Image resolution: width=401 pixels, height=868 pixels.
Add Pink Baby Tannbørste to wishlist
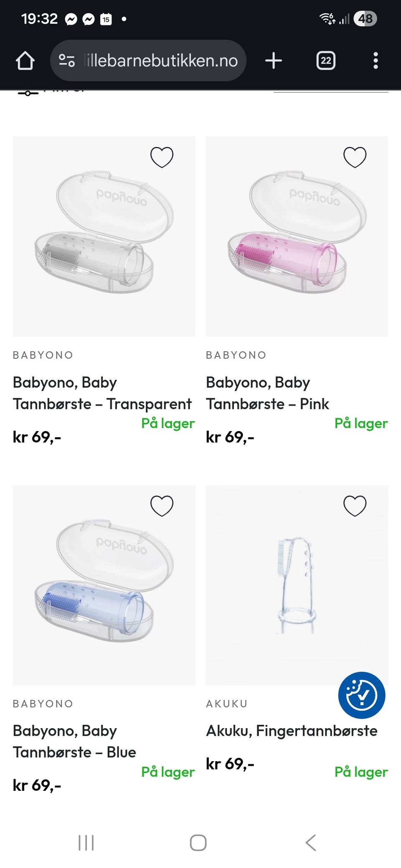click(x=355, y=157)
